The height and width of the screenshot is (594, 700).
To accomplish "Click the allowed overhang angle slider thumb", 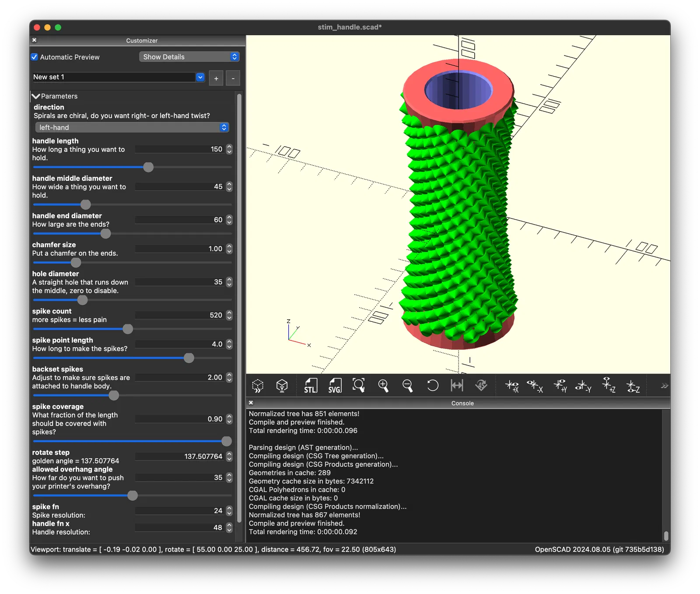I will pos(133,496).
